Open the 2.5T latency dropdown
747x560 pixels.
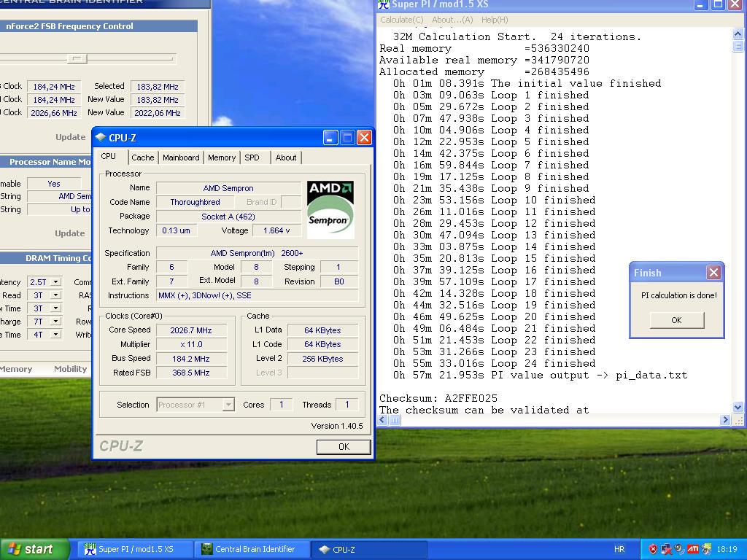[55, 282]
